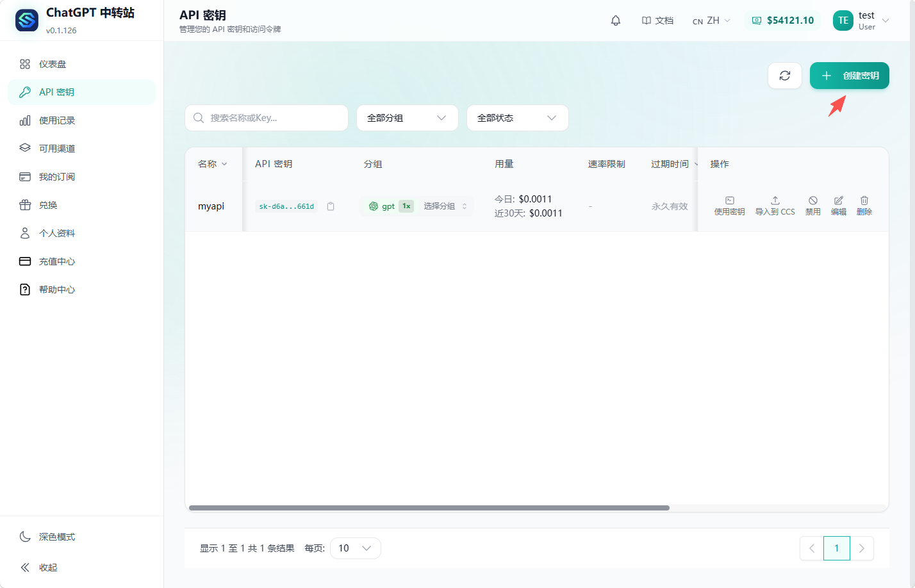Open the 每页 10 page size dropdown

[356, 548]
